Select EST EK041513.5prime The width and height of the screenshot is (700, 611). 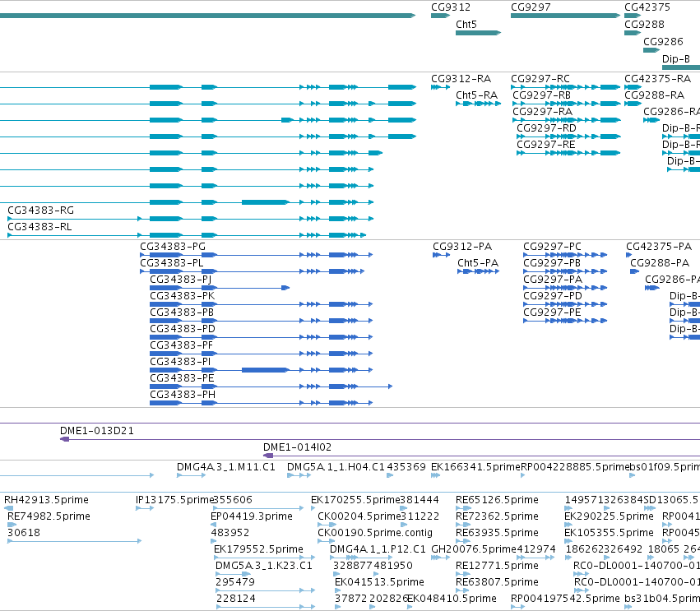click(337, 590)
